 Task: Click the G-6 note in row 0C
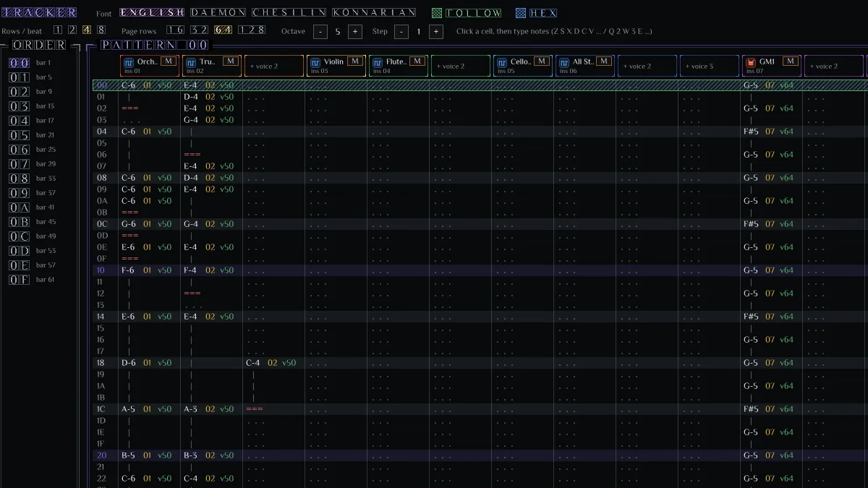pos(129,224)
